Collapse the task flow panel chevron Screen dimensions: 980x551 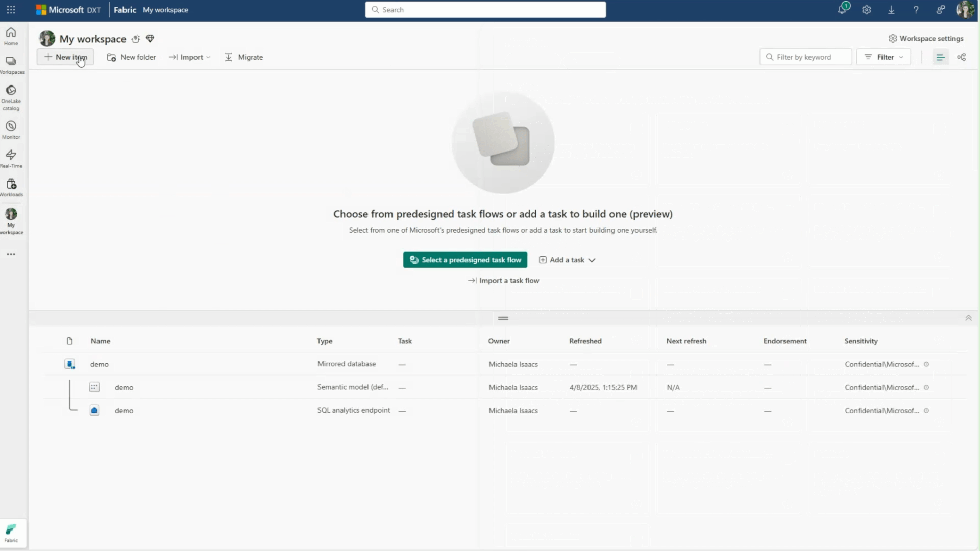[x=968, y=318]
